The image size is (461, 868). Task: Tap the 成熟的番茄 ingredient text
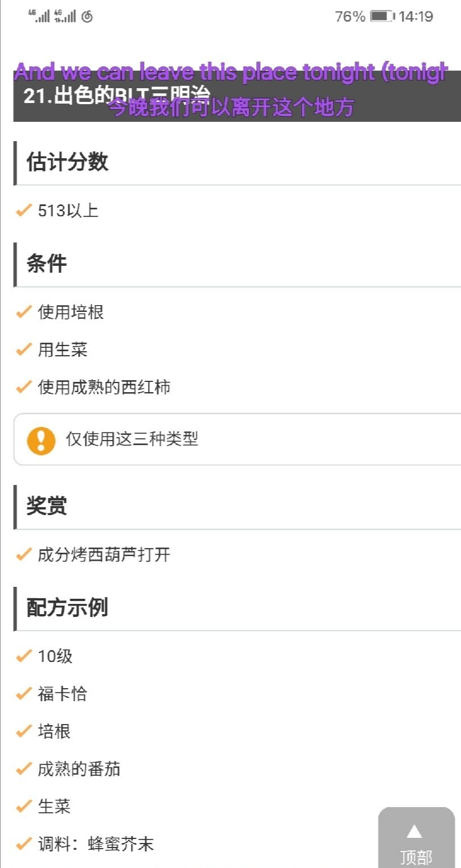click(79, 769)
